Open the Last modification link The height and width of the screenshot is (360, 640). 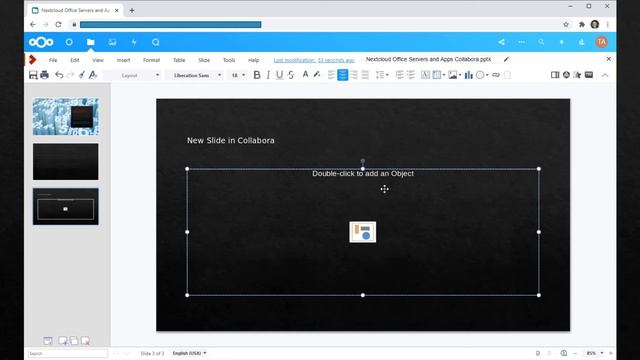314,60
